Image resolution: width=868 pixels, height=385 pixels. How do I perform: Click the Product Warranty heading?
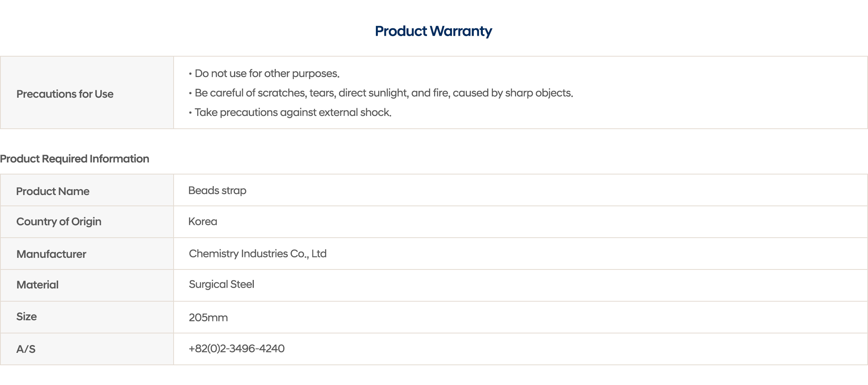(x=433, y=31)
